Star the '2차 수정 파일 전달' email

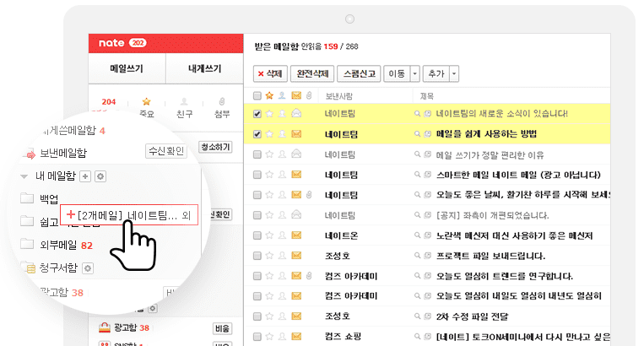coord(269,316)
